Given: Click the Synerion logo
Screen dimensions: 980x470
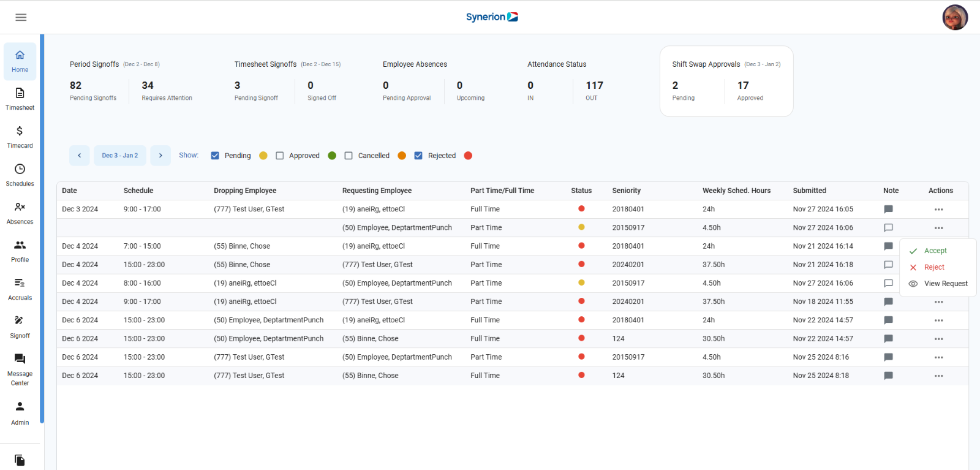Looking at the screenshot, I should pyautogui.click(x=492, y=17).
